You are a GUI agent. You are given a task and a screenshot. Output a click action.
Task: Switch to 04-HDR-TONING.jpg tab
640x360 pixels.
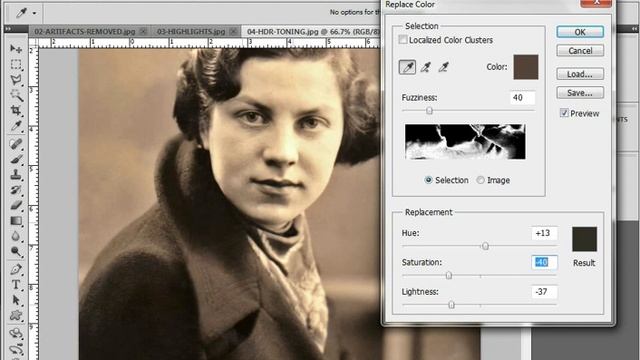[x=313, y=31]
